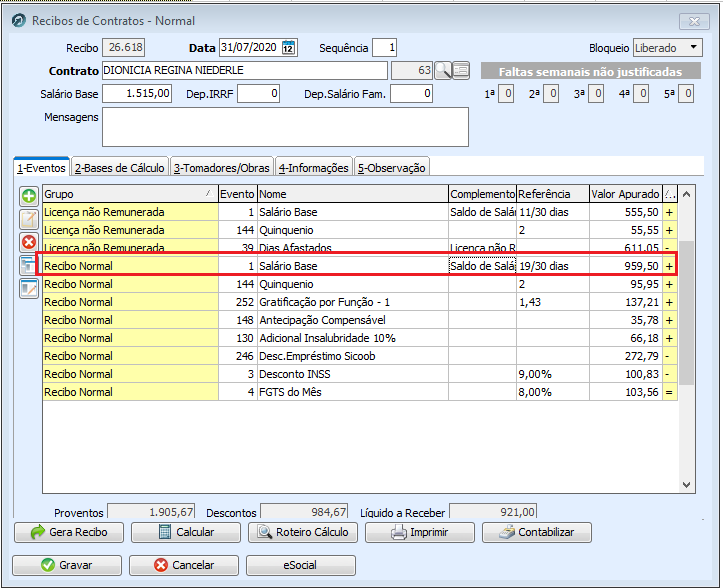Click the grid scrollbar down arrow
This screenshot has height=588, width=723.
coord(686,484)
